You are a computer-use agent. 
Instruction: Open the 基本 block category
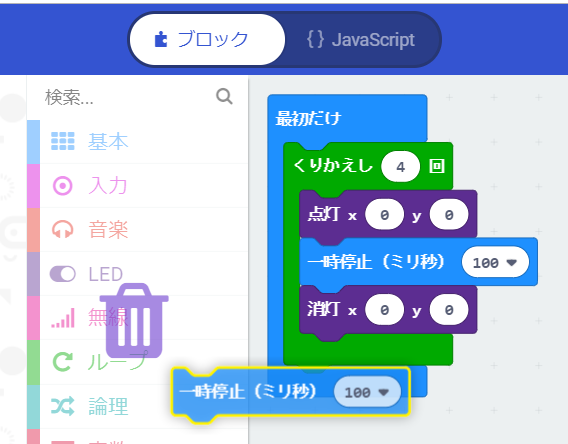pos(138,142)
